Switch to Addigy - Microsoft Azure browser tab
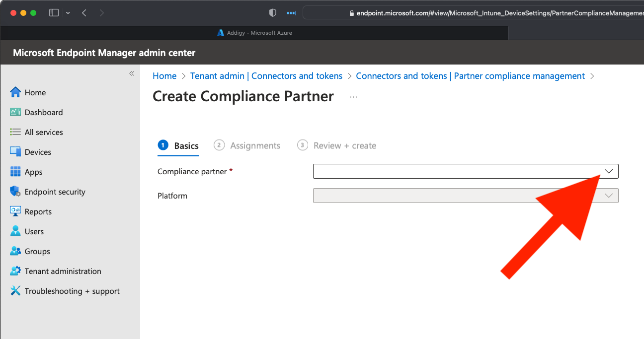 [x=254, y=33]
